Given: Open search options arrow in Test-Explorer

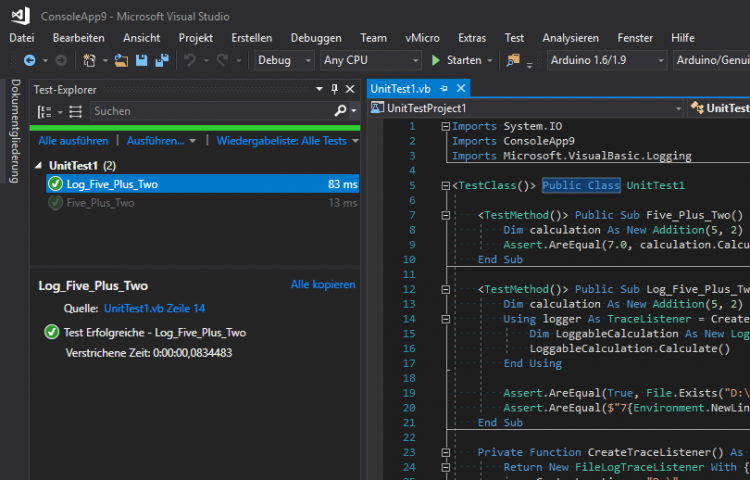Looking at the screenshot, I should [x=353, y=111].
